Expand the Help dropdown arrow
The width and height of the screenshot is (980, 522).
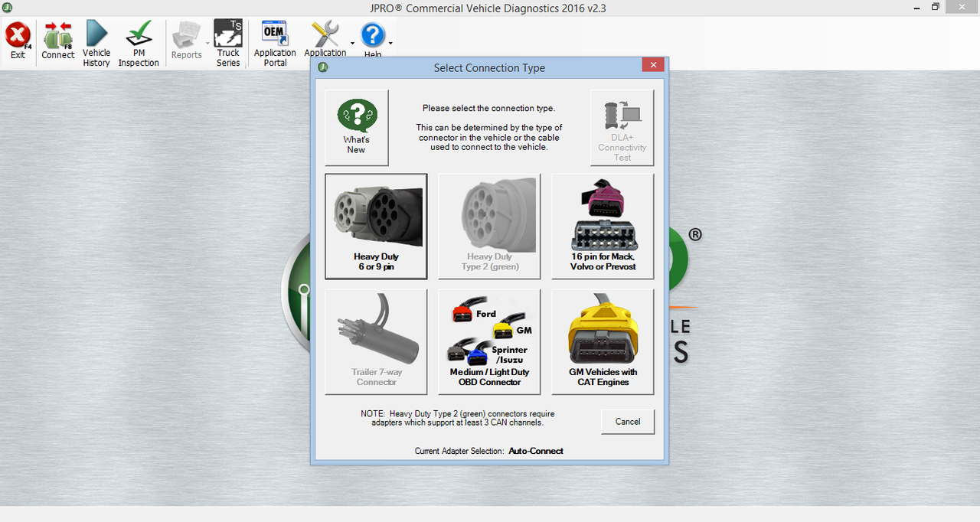pos(390,44)
